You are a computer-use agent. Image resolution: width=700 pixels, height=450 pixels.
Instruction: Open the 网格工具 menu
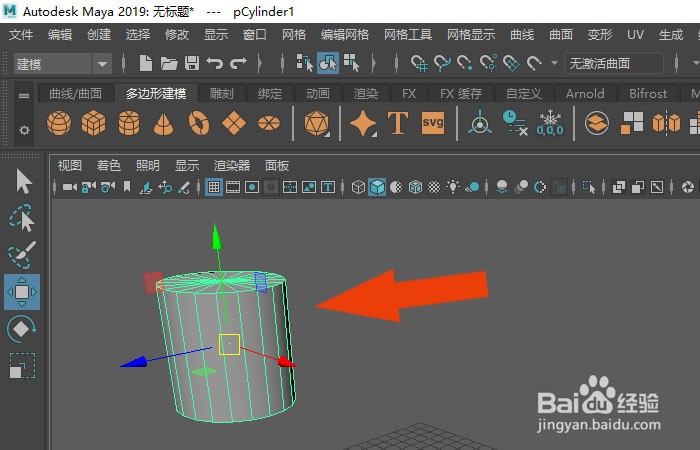click(x=408, y=35)
